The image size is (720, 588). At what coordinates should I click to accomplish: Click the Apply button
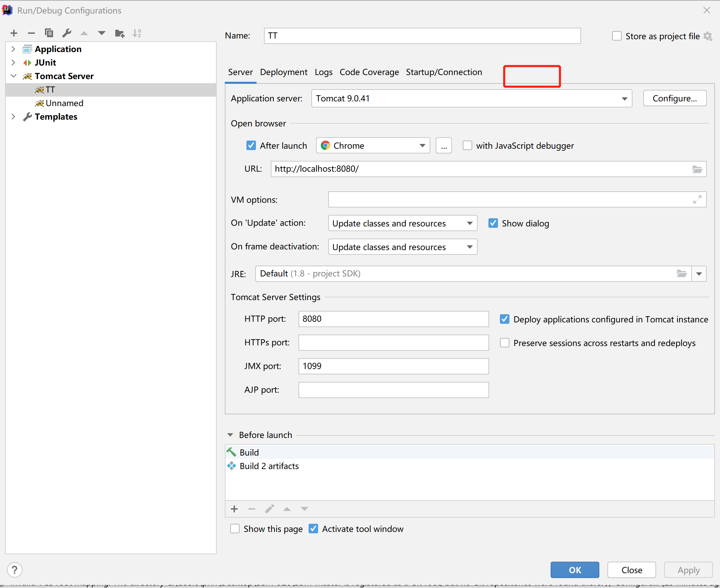[689, 570]
